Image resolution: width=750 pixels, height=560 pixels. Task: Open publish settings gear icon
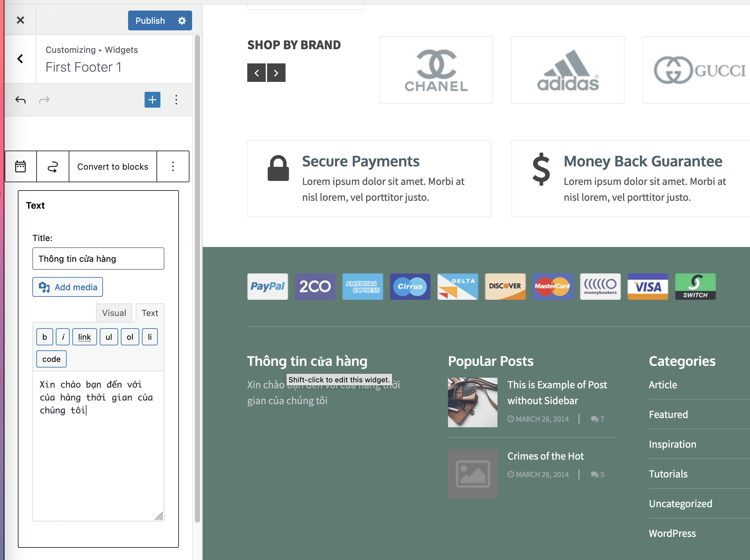[x=182, y=21]
